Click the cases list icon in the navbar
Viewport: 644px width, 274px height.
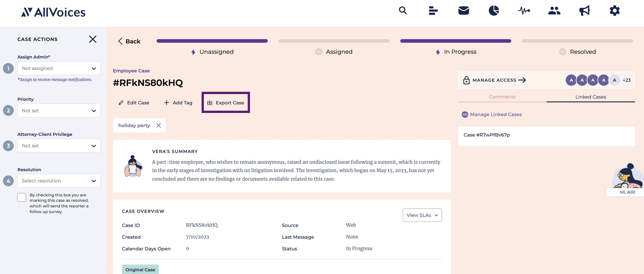pos(433,11)
